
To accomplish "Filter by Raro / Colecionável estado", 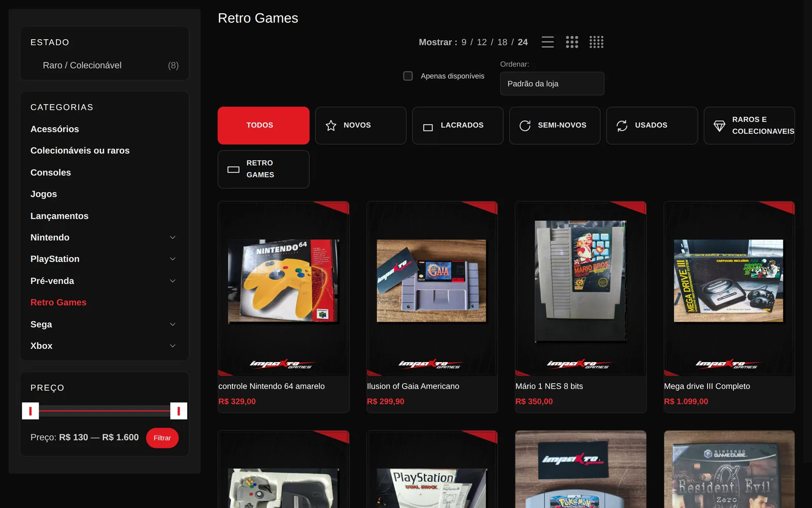I will click(82, 66).
